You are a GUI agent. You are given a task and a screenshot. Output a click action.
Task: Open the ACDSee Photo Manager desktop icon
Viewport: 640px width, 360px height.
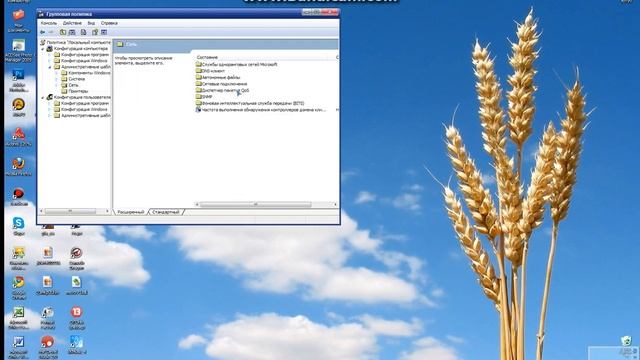(18, 51)
